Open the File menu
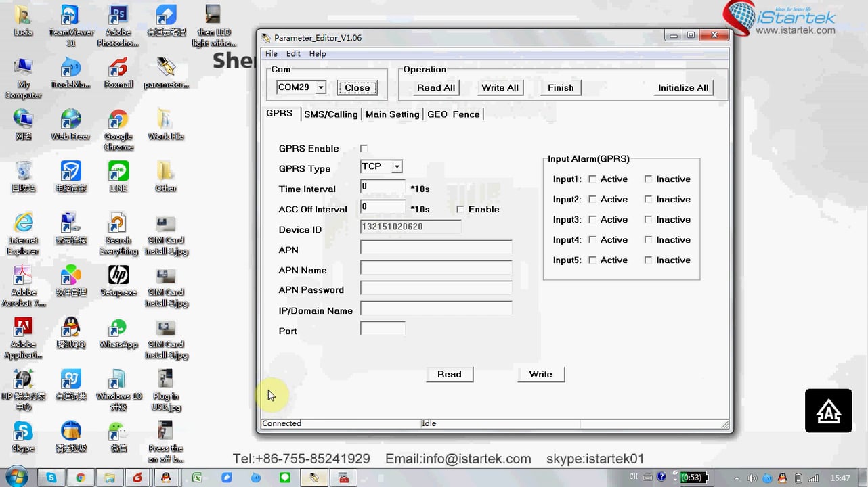 click(272, 53)
